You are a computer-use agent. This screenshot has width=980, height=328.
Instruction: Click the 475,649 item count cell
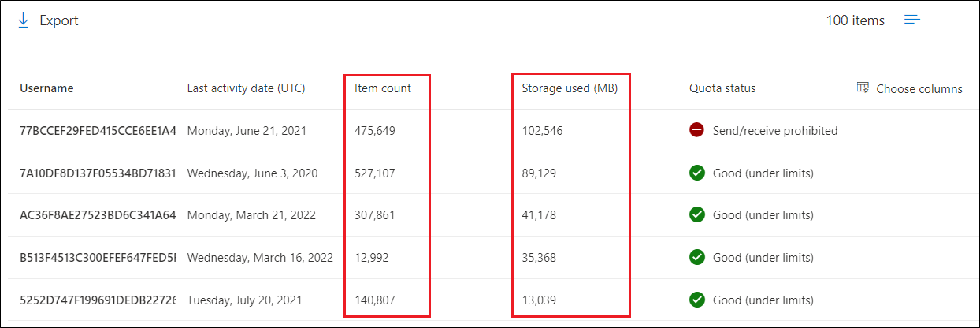pos(375,131)
